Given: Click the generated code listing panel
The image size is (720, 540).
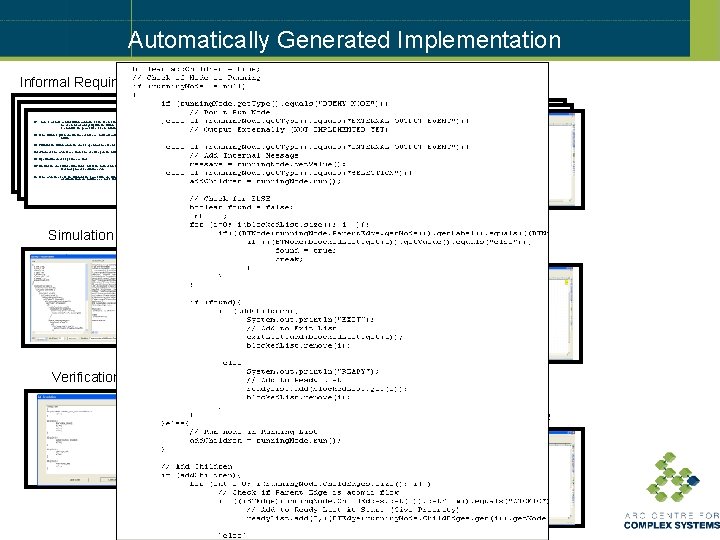Looking at the screenshot, I should coord(332,301).
